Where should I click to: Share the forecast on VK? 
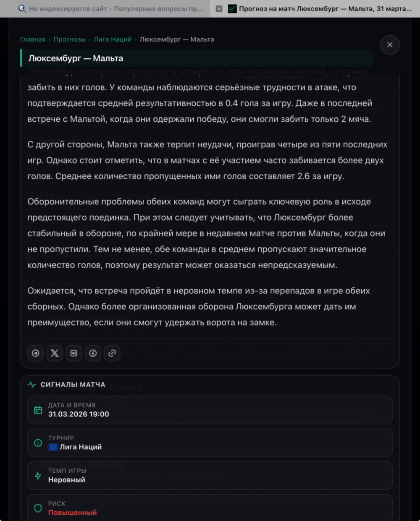pyautogui.click(x=74, y=353)
